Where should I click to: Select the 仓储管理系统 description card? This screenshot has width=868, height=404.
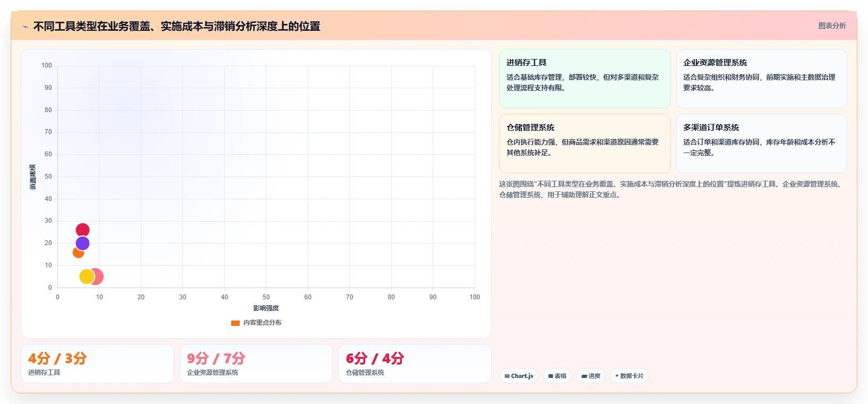coord(585,144)
